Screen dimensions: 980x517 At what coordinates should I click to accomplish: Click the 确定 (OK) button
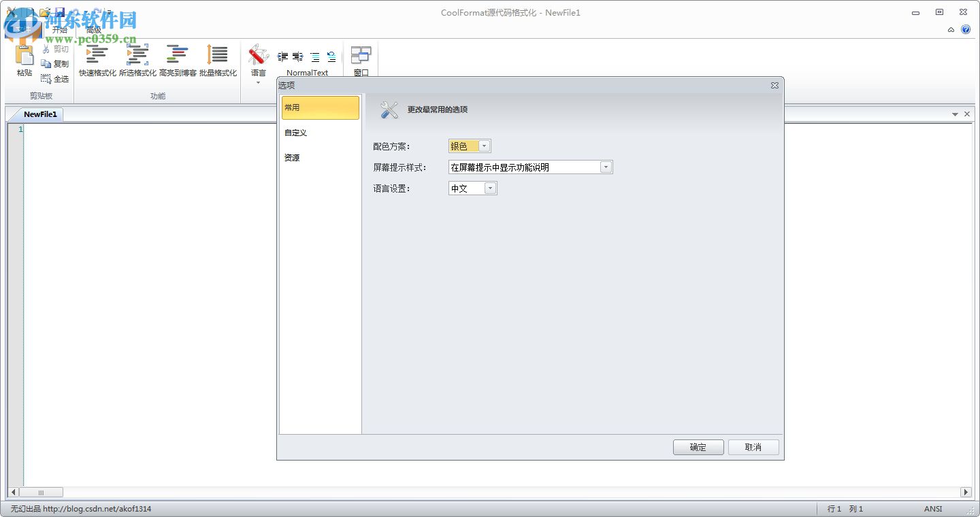[x=698, y=447]
